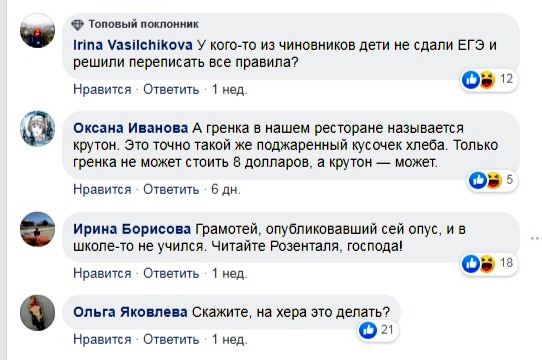
Task: Open Ольга Яковлева's profile name link
Action: coord(130,312)
